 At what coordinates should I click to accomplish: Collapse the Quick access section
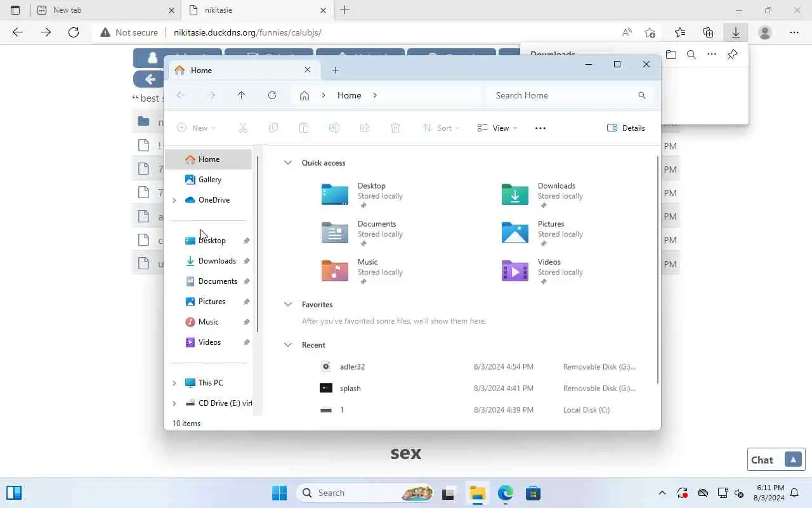[x=288, y=163]
